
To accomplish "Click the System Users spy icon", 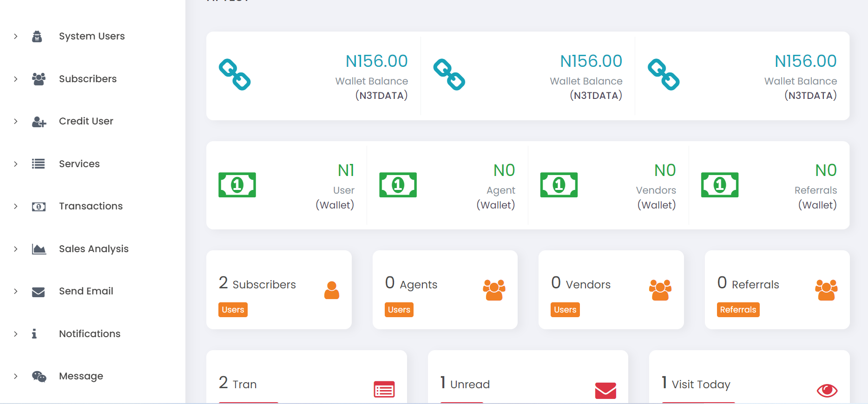I will [37, 36].
